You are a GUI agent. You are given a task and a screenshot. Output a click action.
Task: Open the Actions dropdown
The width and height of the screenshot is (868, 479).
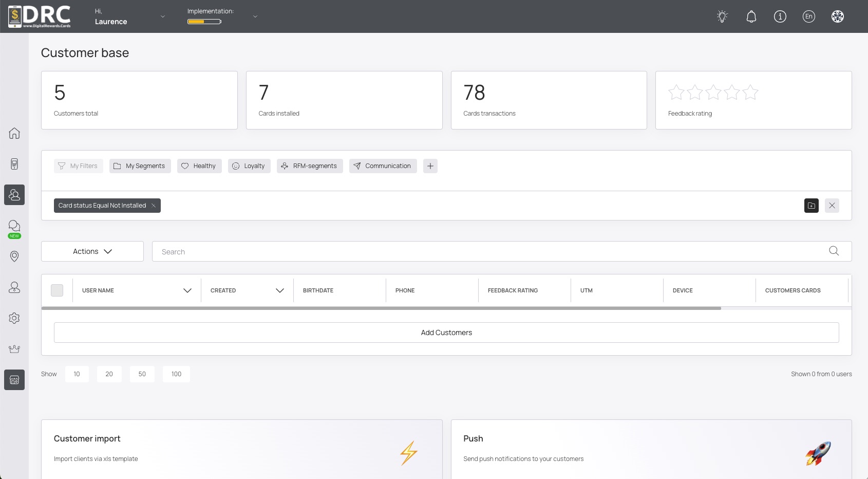tap(92, 251)
